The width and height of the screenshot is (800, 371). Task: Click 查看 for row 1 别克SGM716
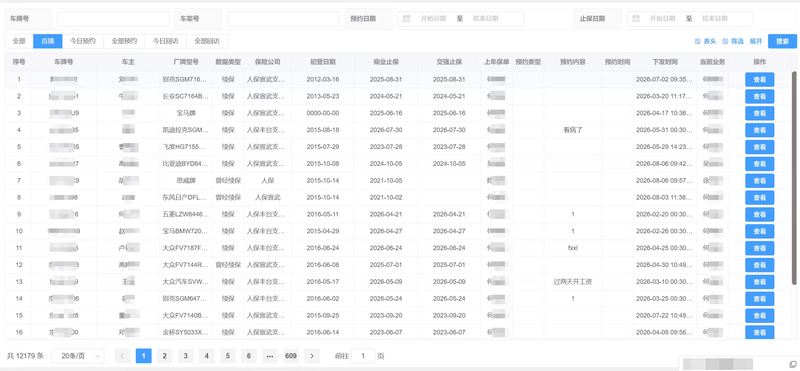point(759,80)
